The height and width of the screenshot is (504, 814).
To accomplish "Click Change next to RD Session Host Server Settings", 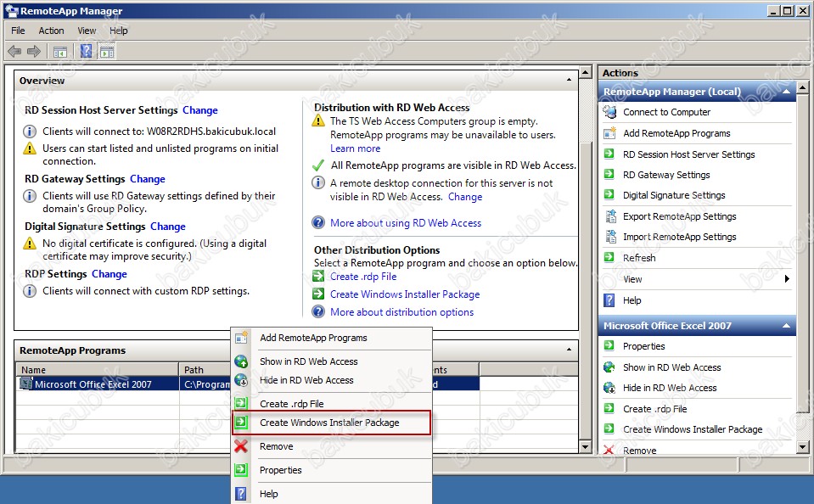I will pyautogui.click(x=199, y=110).
